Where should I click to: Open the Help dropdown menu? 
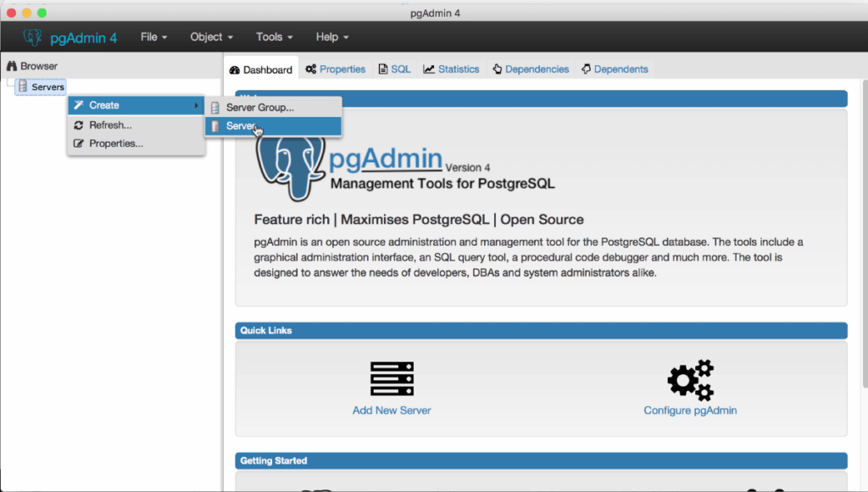332,37
